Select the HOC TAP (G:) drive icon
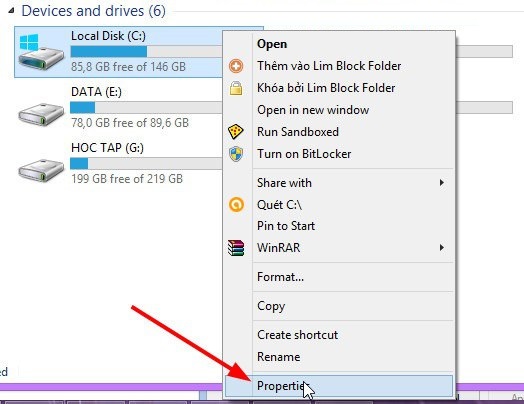The height and width of the screenshot is (404, 524). tap(41, 170)
